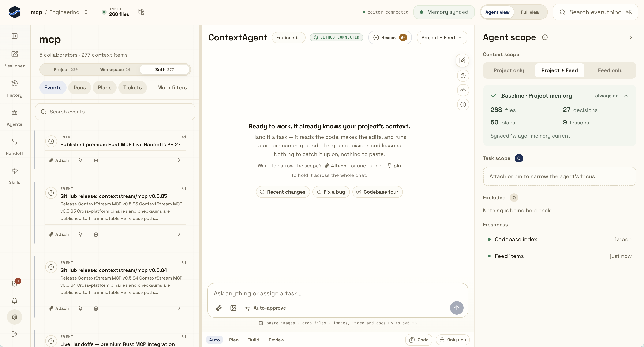Click the Recent changes suggestion
Viewport: 644px width, 347px height.
[283, 192]
